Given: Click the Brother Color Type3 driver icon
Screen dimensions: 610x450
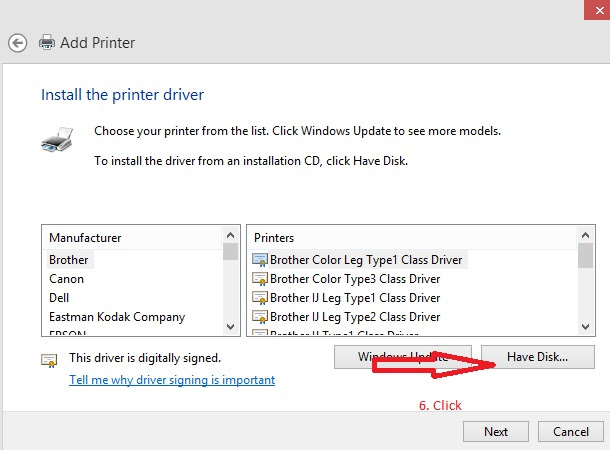Looking at the screenshot, I should click(259, 279).
